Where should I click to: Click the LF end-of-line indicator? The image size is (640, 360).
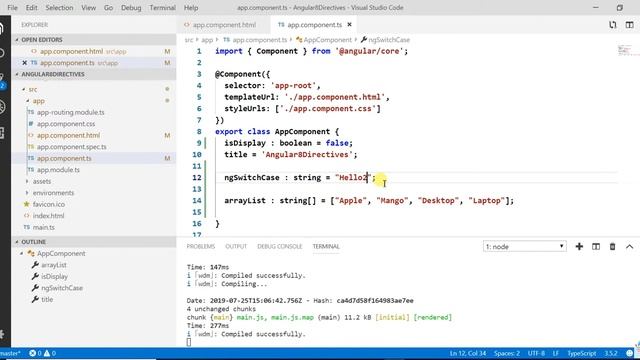556,353
